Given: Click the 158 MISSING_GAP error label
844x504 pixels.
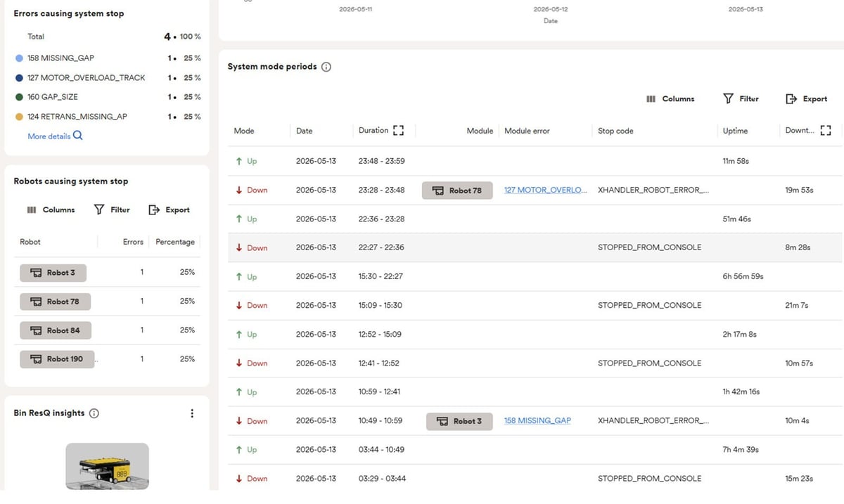Looking at the screenshot, I should tap(60, 58).
